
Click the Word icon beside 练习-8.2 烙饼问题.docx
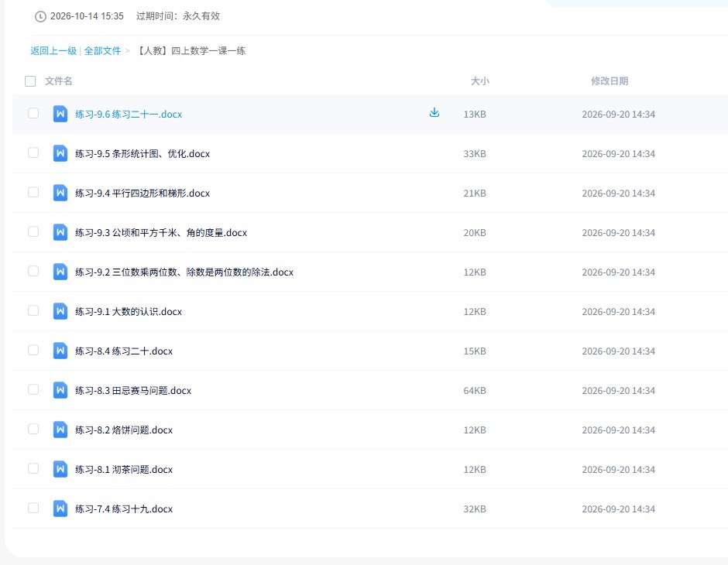[60, 429]
